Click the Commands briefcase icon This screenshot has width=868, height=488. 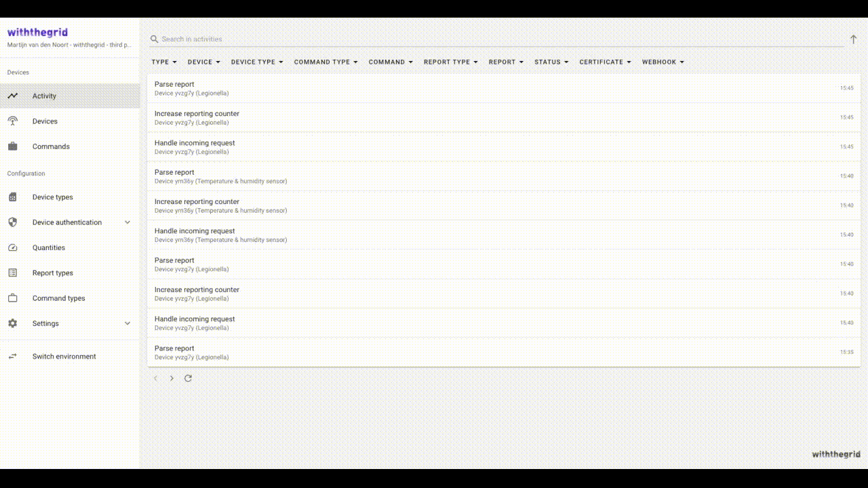pos(13,146)
